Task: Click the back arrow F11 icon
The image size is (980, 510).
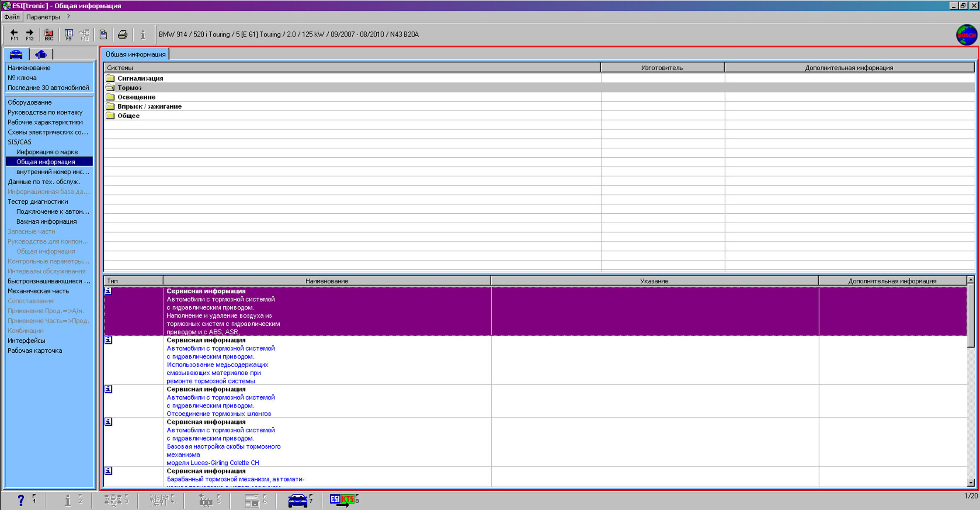Action: tap(14, 34)
